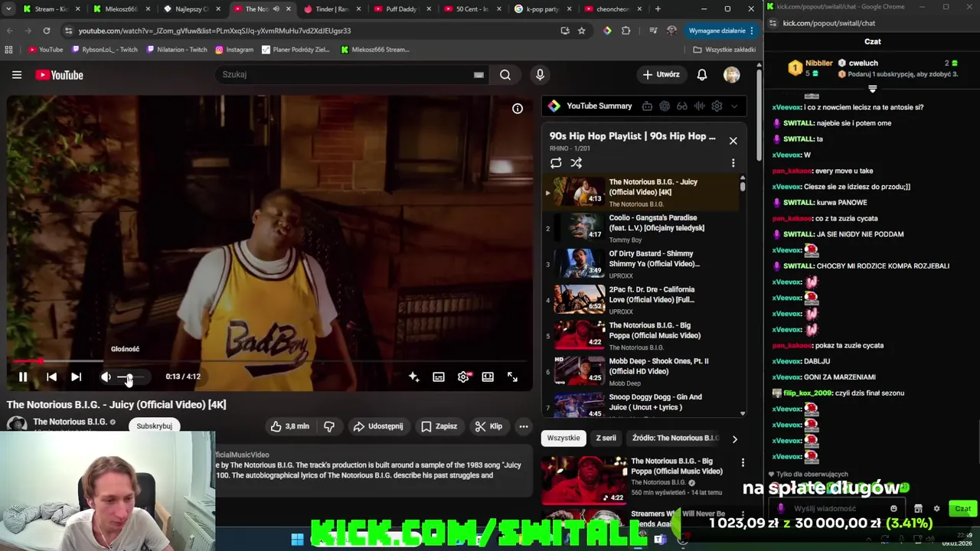Screen dimensions: 980x551
Task: Play Ol' Dirty Bastard Shimmy Shimmy Ya
Action: pyautogui.click(x=640, y=264)
